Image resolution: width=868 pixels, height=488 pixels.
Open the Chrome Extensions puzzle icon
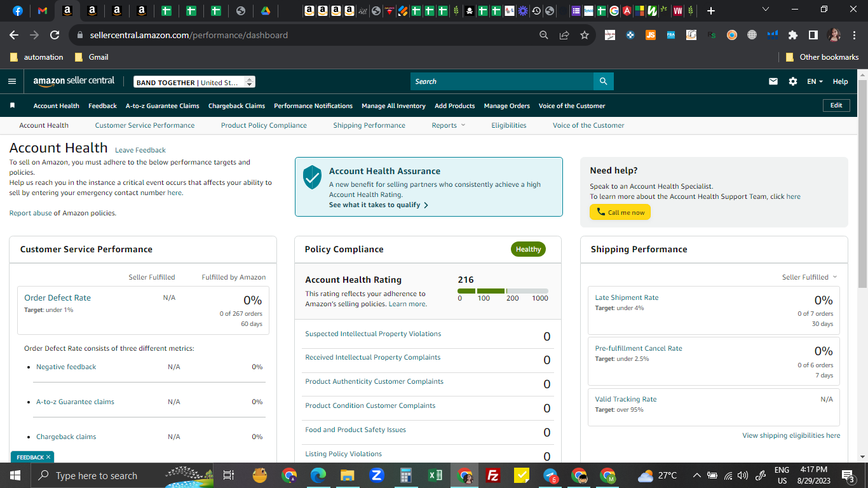coord(792,35)
